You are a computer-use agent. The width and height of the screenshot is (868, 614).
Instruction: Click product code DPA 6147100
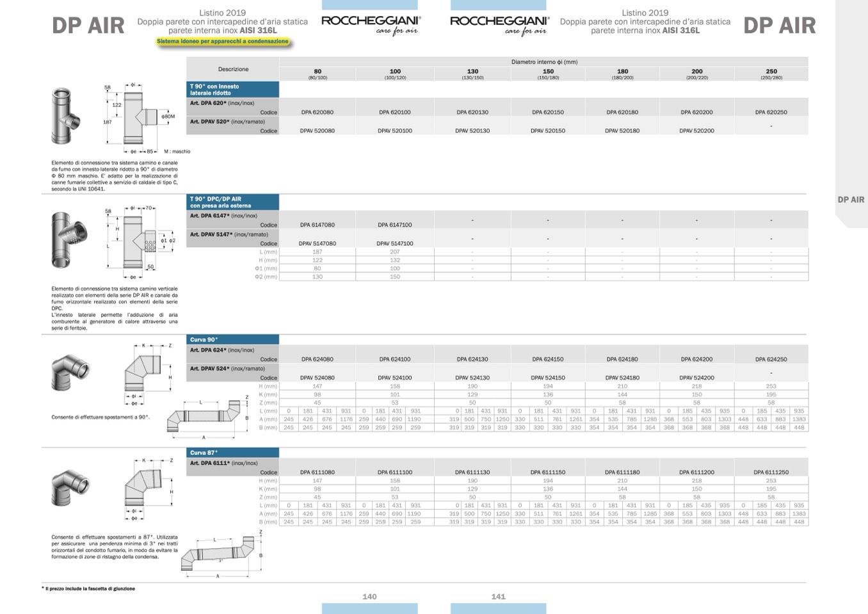tap(395, 225)
